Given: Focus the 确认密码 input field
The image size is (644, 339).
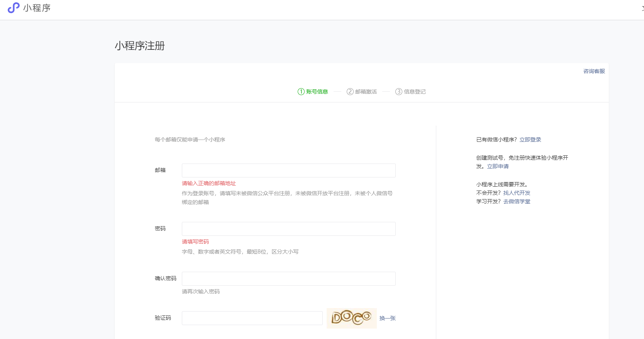Looking at the screenshot, I should click(289, 279).
